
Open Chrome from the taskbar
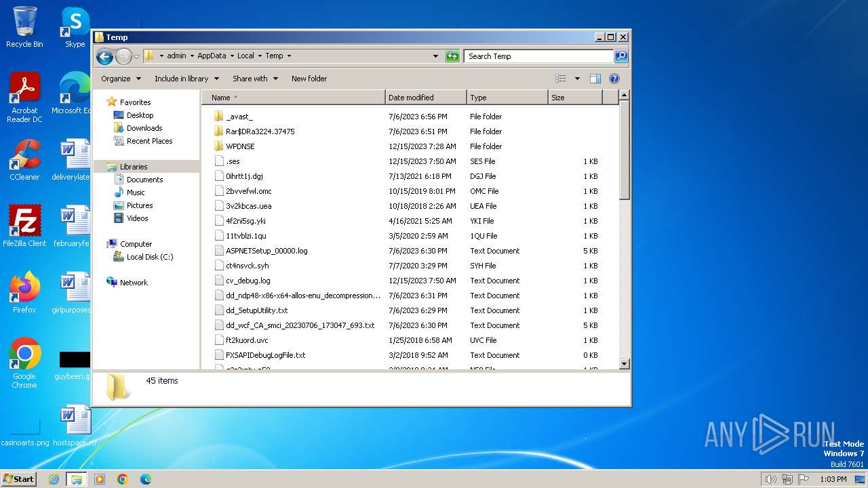pyautogui.click(x=122, y=479)
